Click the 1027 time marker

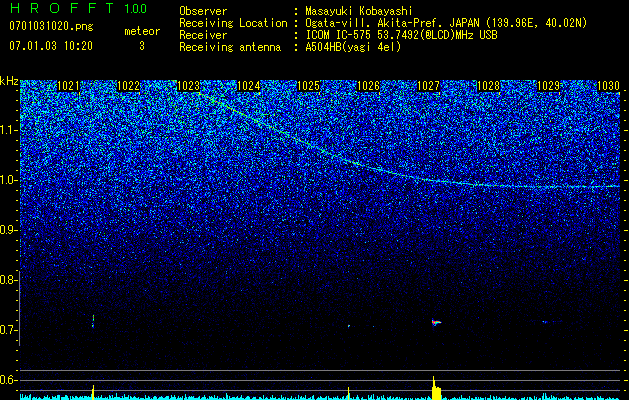click(x=428, y=86)
